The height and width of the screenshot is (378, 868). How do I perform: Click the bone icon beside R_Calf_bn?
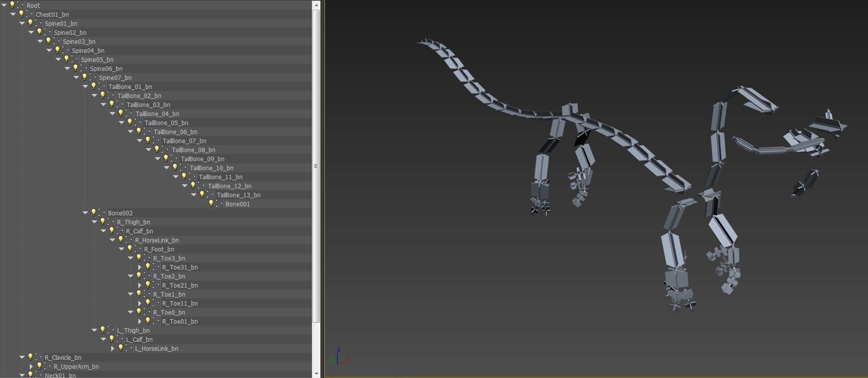[120, 231]
